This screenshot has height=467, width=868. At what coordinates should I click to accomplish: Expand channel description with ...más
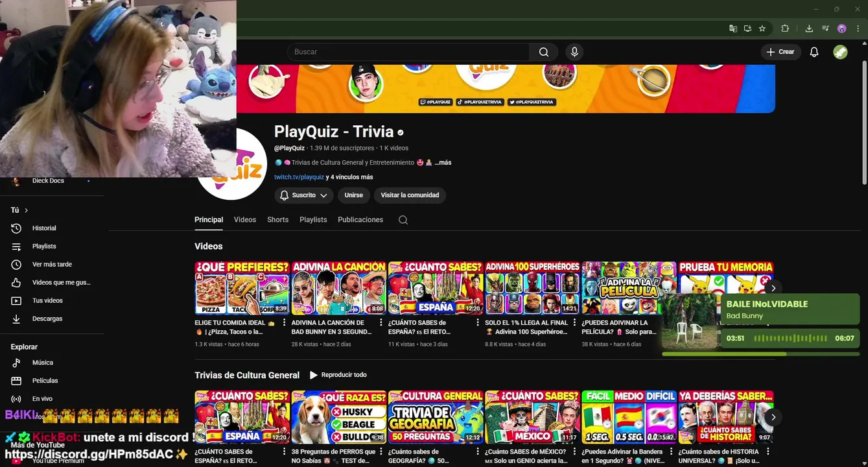click(x=443, y=163)
